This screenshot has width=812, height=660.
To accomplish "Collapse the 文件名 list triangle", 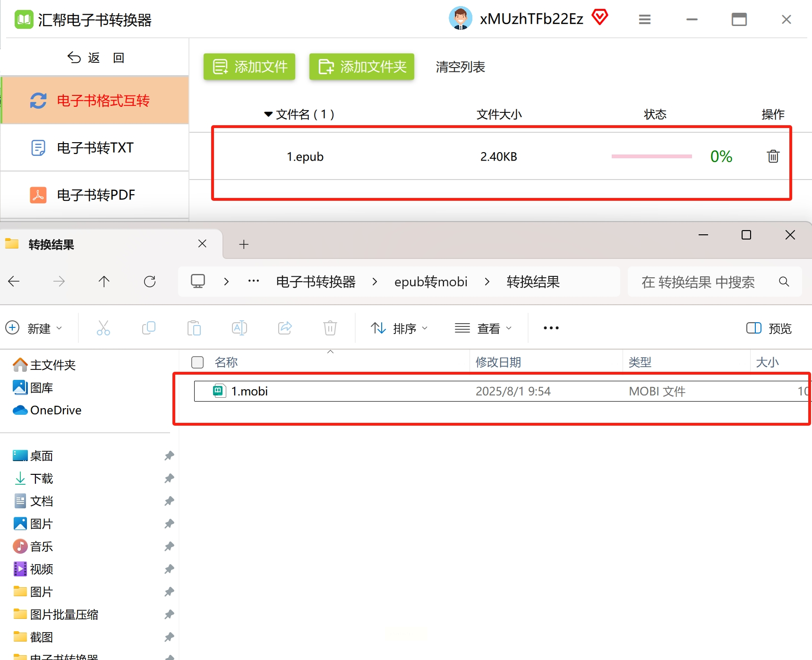I will [268, 114].
